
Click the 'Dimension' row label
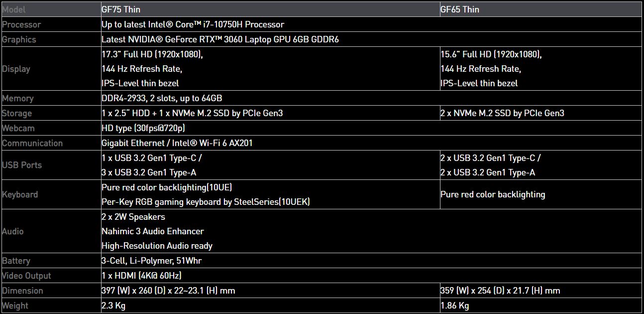pyautogui.click(x=22, y=291)
